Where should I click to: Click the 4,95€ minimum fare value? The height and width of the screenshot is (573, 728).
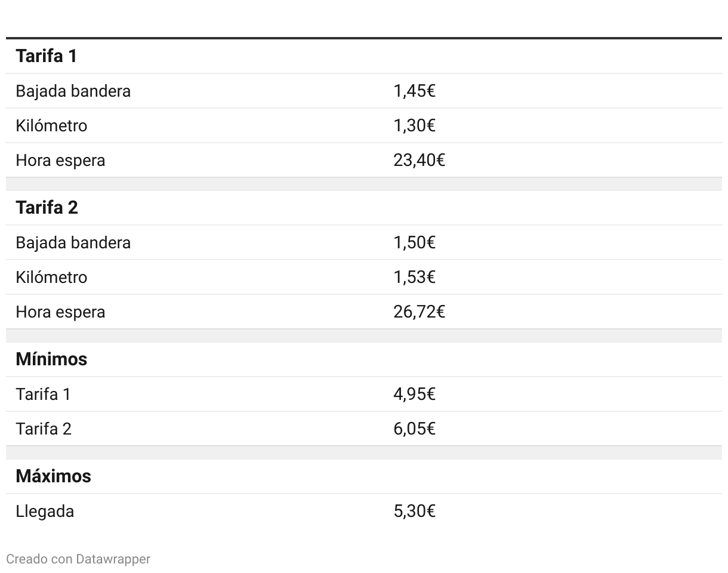click(414, 395)
